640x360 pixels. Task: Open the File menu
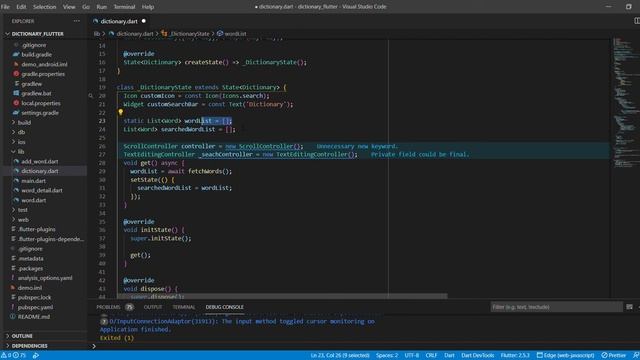click(x=5, y=7)
